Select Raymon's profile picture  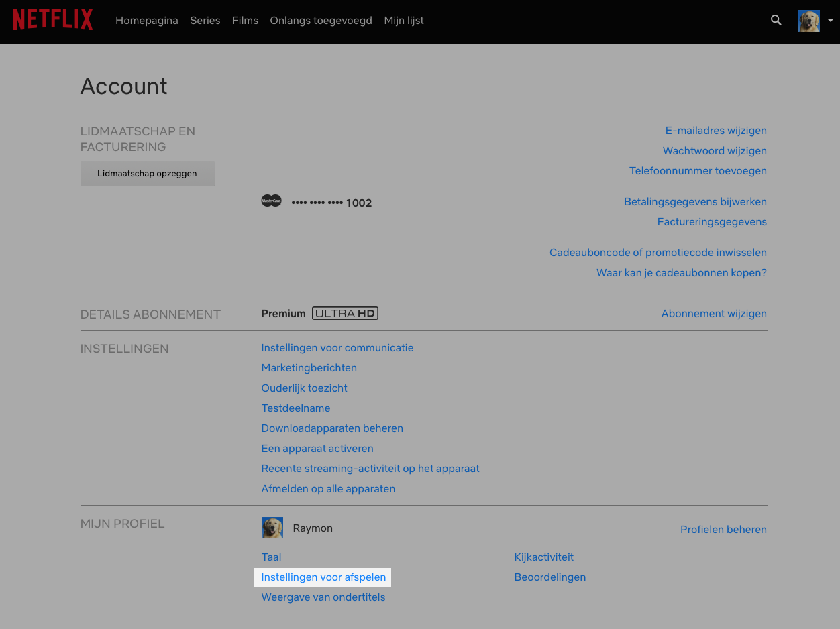[x=272, y=528]
